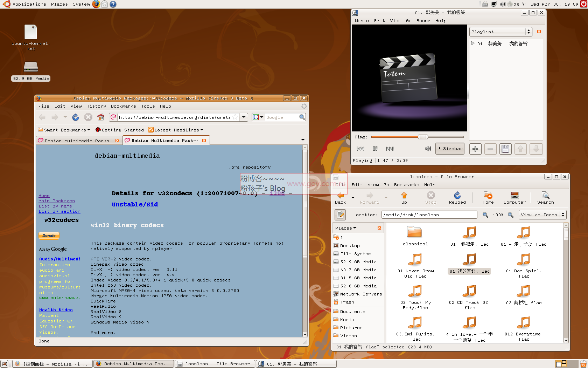Open Totem Movie menu
This screenshot has height=368, width=588.
362,21
